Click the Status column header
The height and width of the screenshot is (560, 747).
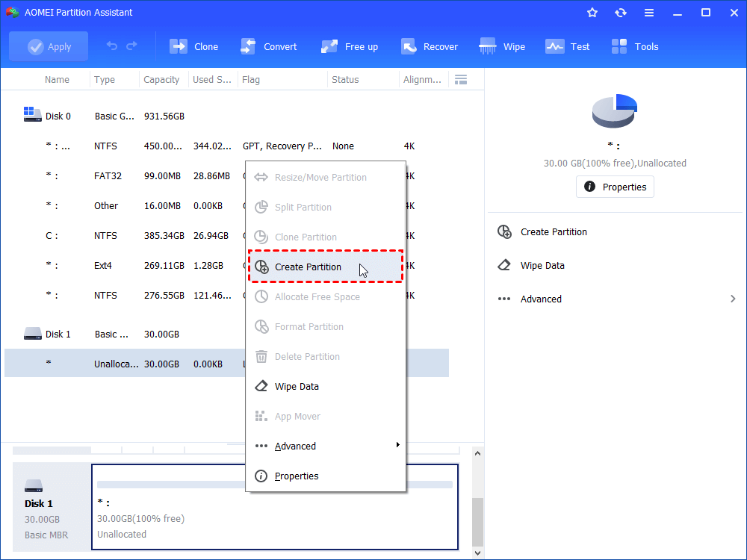coord(345,80)
